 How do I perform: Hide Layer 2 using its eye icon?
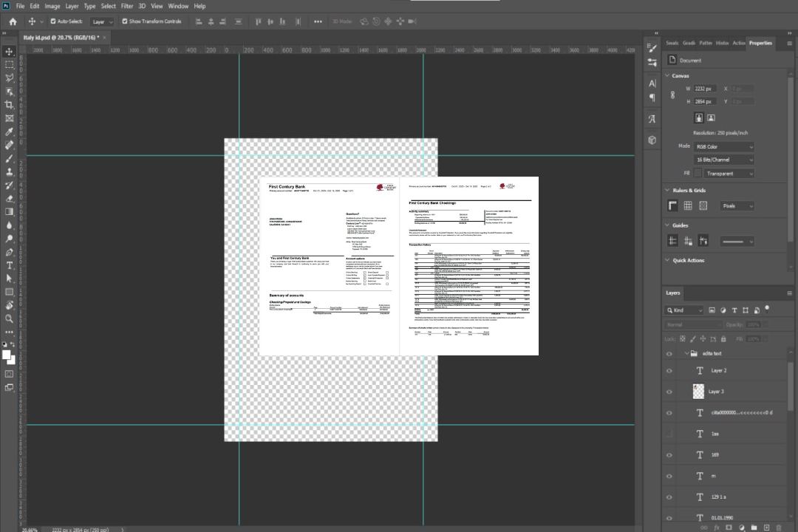(x=669, y=371)
